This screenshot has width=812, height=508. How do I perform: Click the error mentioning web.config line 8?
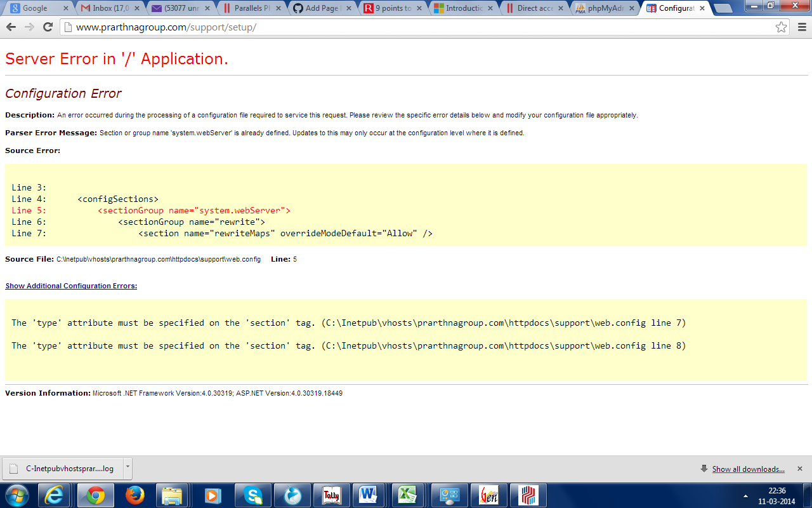coord(349,346)
